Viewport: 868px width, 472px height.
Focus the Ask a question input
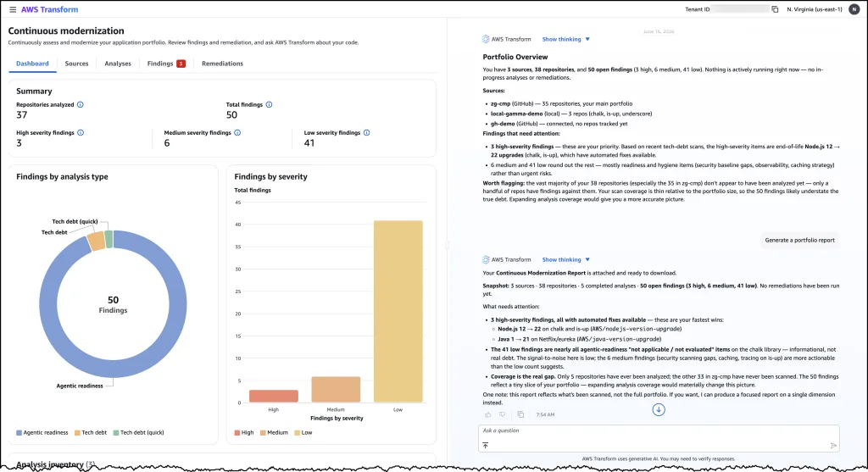pyautogui.click(x=659, y=431)
